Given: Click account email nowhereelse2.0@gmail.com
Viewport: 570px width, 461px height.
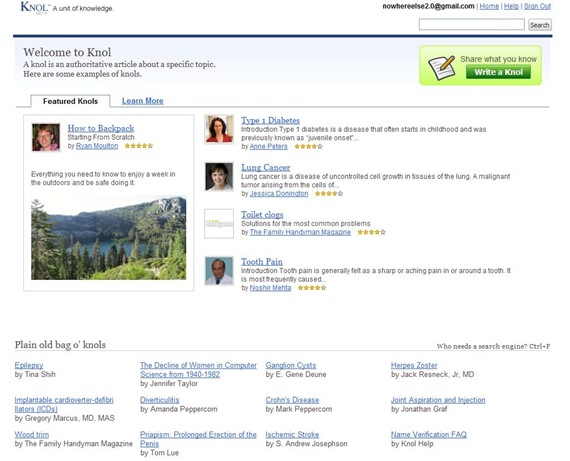Looking at the screenshot, I should click(x=428, y=6).
